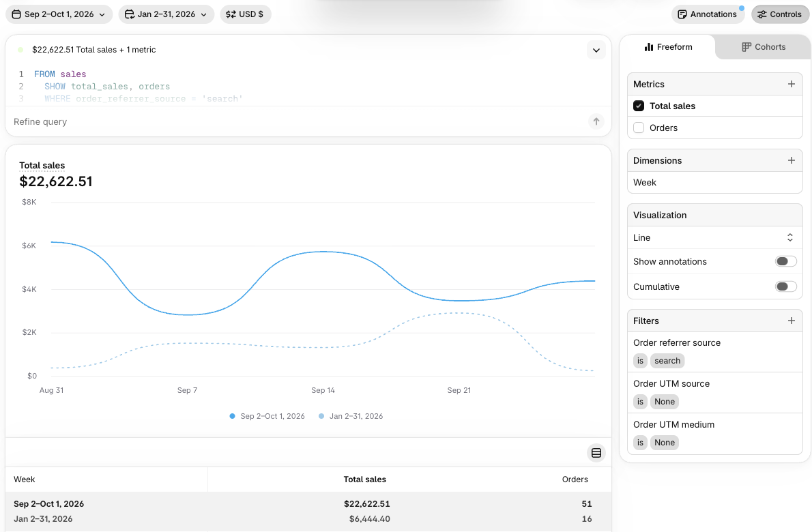
Task: Switch to the Cohorts tab
Action: click(764, 47)
